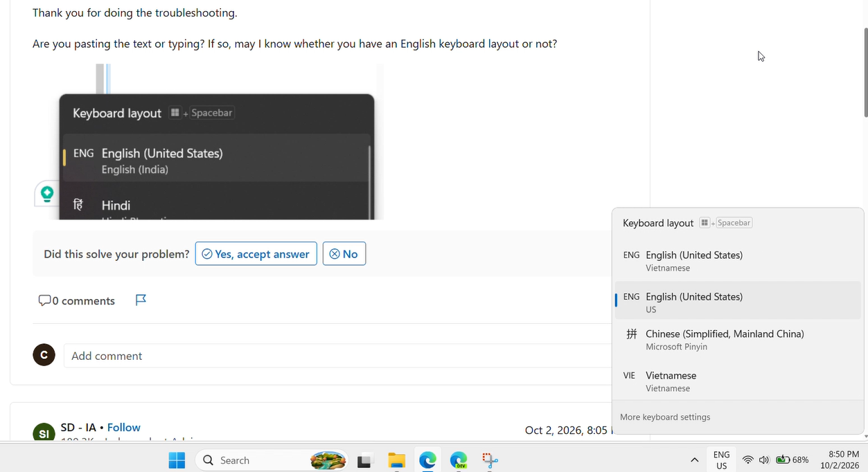Screen dimensions: 868x472
Task: Open the 0 comments section
Action: [76, 300]
